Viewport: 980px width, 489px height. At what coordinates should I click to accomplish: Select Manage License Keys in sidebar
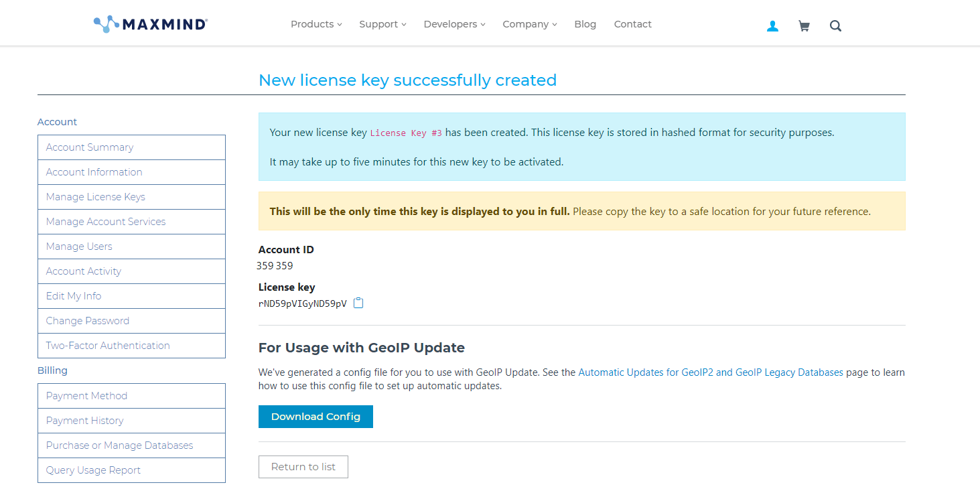click(96, 197)
